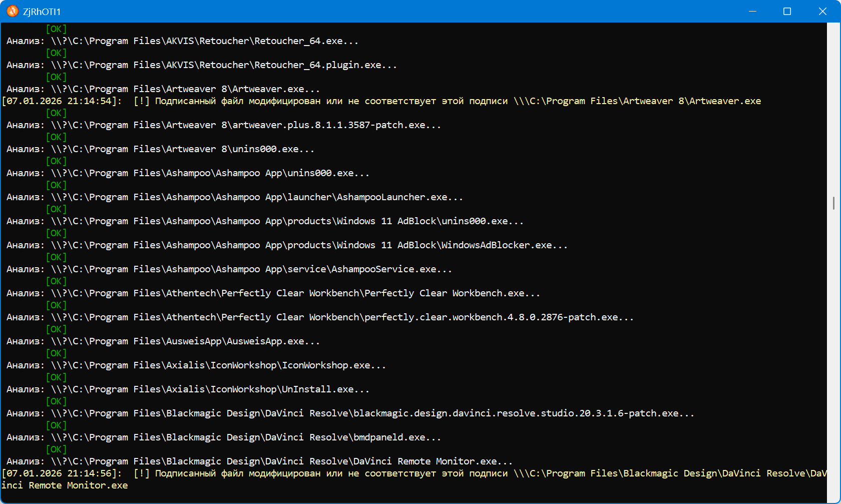841x504 pixels.
Task: Click the yellow Artweaver.exe modified signature warning
Action: (380, 101)
